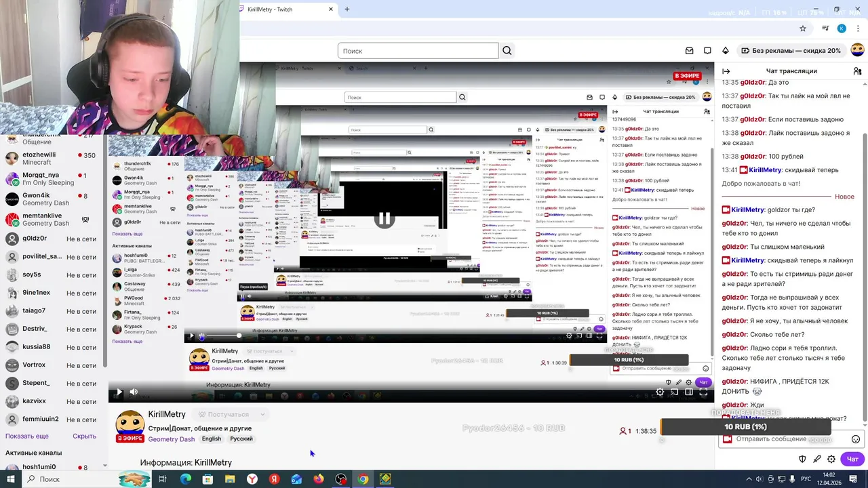Open the emote picker in message box
The width and height of the screenshot is (868, 488).
(x=856, y=439)
